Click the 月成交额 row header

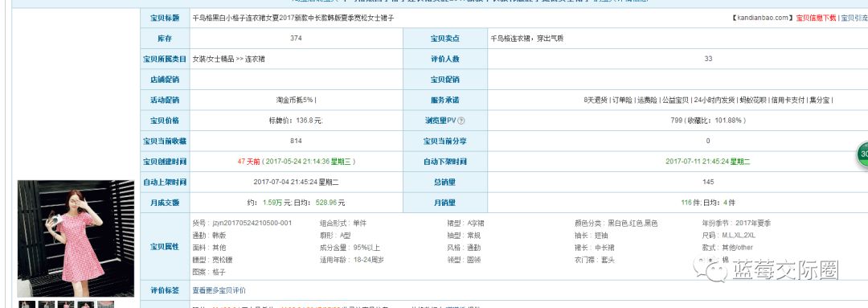(165, 203)
